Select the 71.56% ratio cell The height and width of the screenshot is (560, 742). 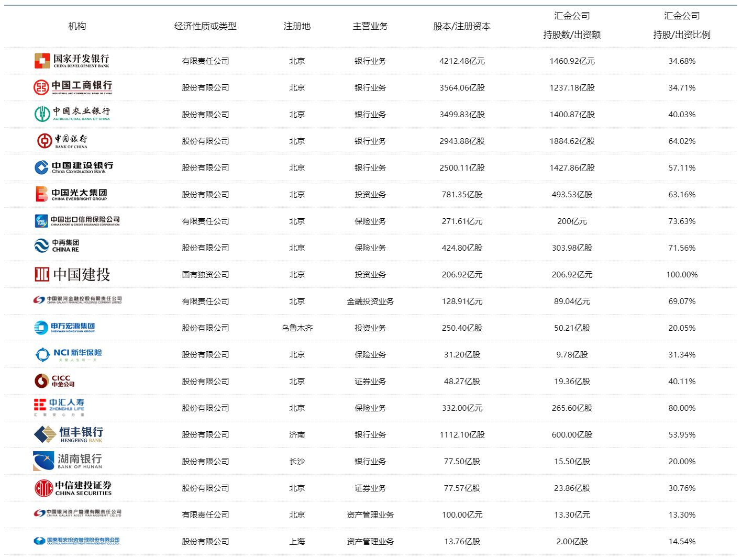click(682, 248)
